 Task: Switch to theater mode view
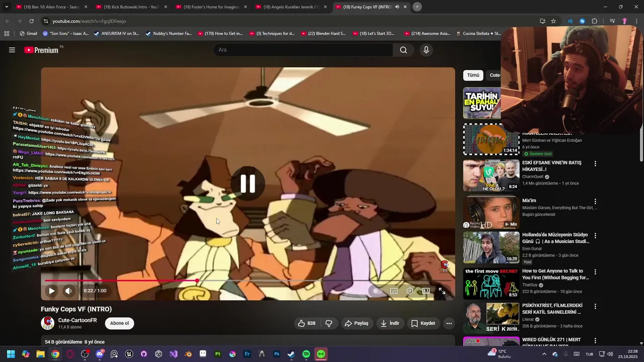426,291
